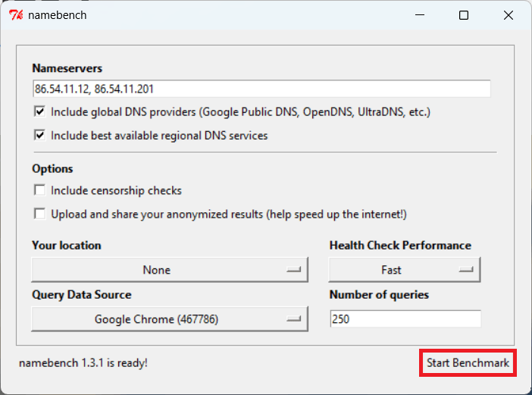Uncheck Include best available regional DNS services
Image resolution: width=532 pixels, height=395 pixels.
(39, 135)
